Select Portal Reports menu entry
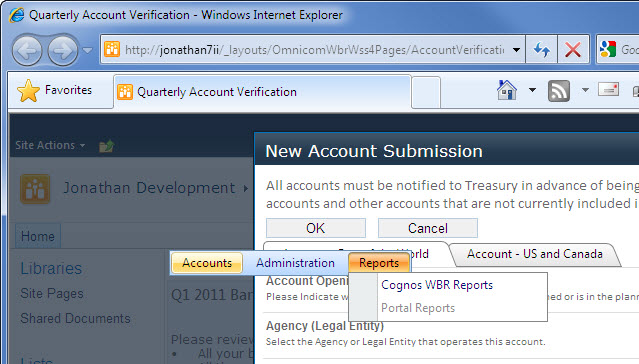The height and width of the screenshot is (364, 639). tap(418, 308)
